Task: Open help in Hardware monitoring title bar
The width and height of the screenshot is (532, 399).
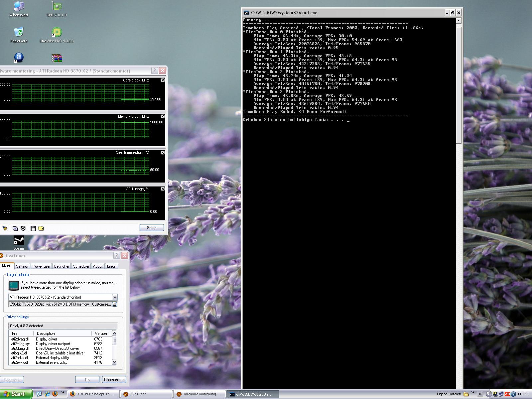Action: tap(155, 70)
